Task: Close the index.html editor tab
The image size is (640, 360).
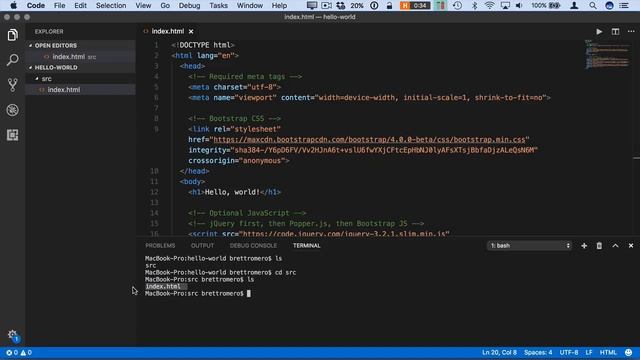Action: tap(191, 31)
